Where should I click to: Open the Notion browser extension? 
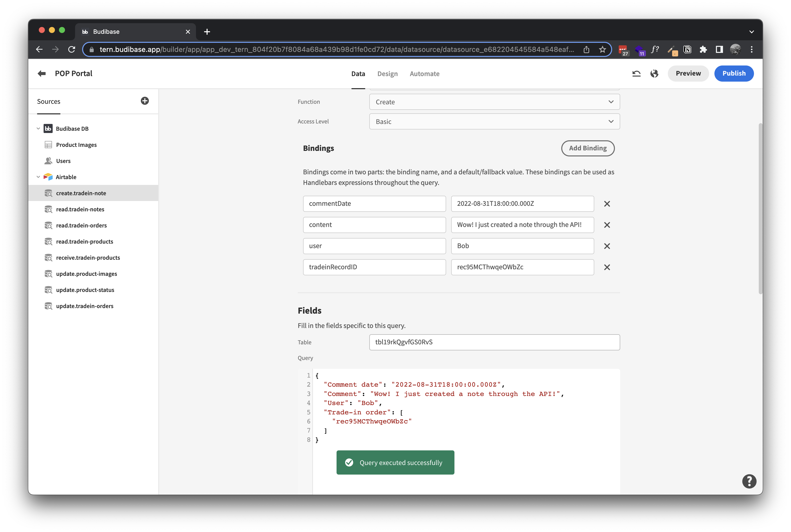click(687, 49)
